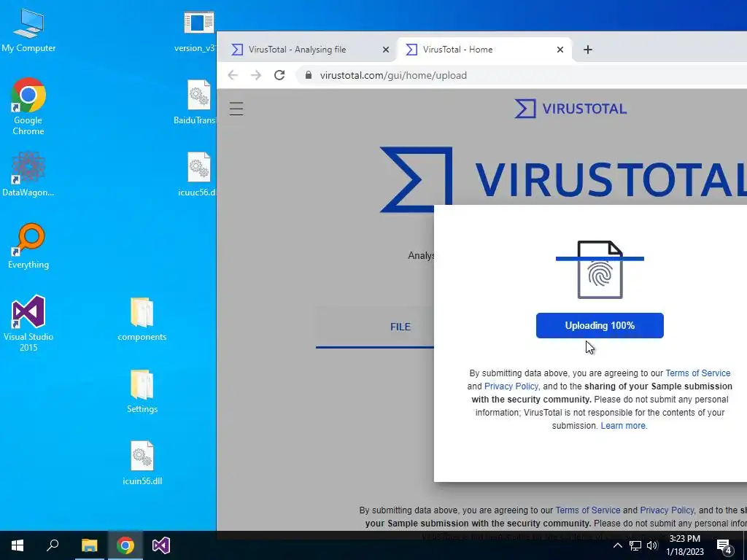Viewport: 747px width, 560px height.
Task: Open network status tray icon
Action: [x=635, y=545]
